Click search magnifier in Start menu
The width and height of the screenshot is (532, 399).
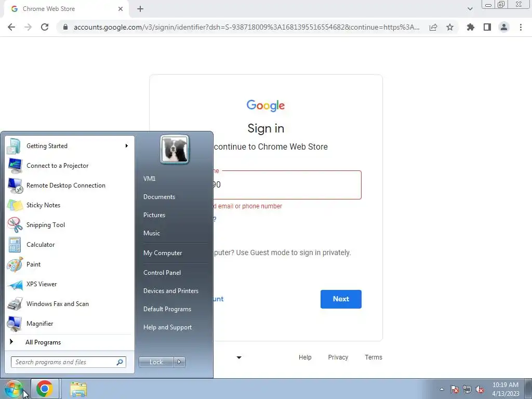[120, 362]
